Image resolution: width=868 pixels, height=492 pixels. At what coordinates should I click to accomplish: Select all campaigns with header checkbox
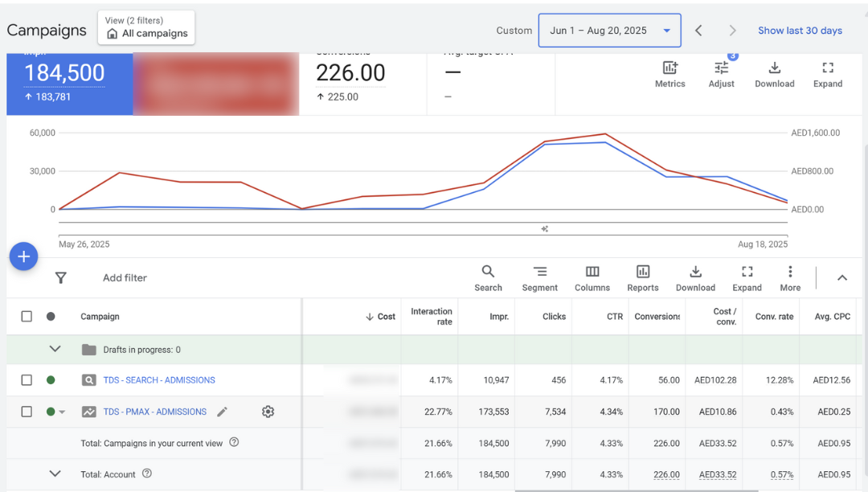(x=27, y=317)
